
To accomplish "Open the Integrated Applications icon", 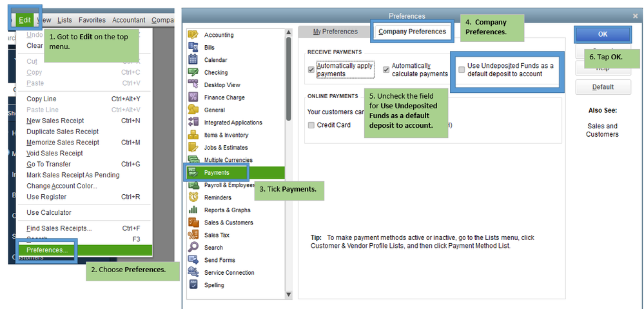I will coord(193,123).
